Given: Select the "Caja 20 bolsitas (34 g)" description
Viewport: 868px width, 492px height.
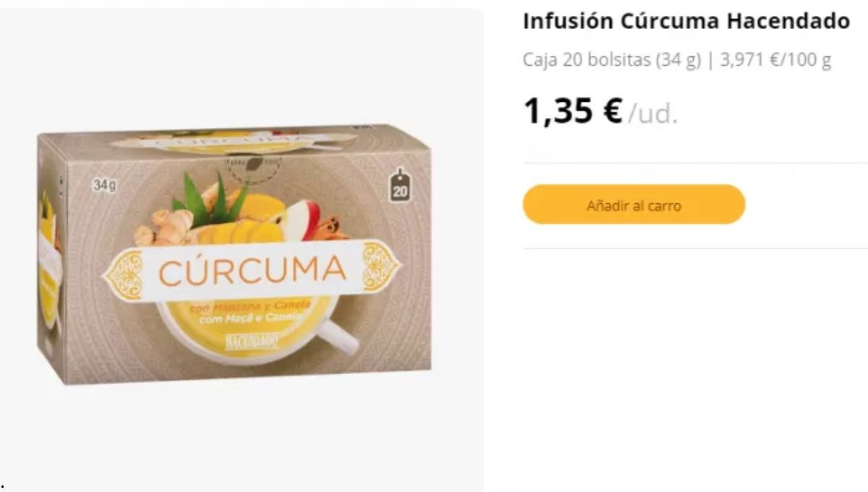Looking at the screenshot, I should pyautogui.click(x=612, y=61).
